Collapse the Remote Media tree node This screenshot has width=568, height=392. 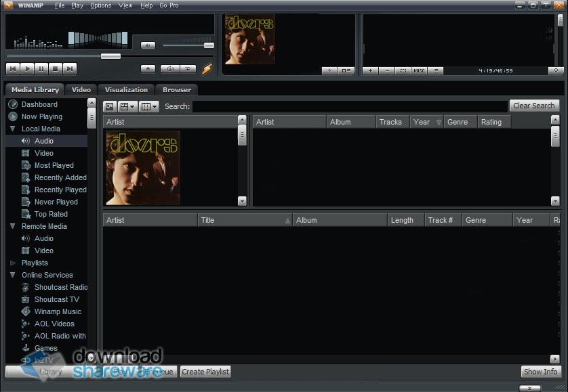[13, 226]
